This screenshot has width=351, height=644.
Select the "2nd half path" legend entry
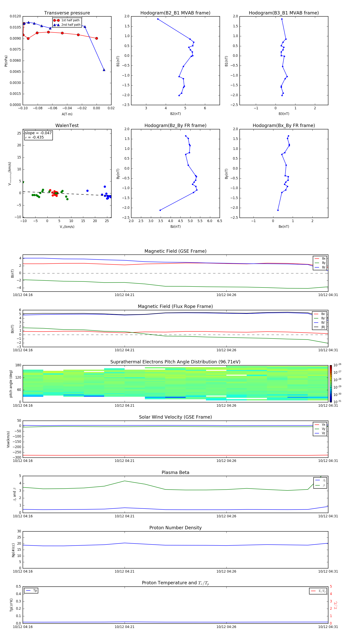pos(67,25)
